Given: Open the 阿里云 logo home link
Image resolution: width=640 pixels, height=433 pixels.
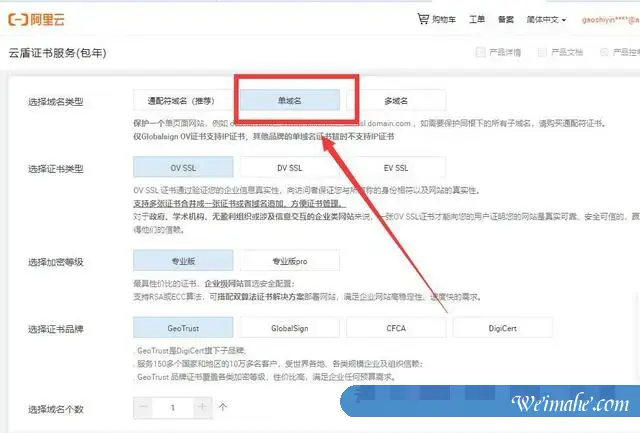Looking at the screenshot, I should pyautogui.click(x=36, y=19).
